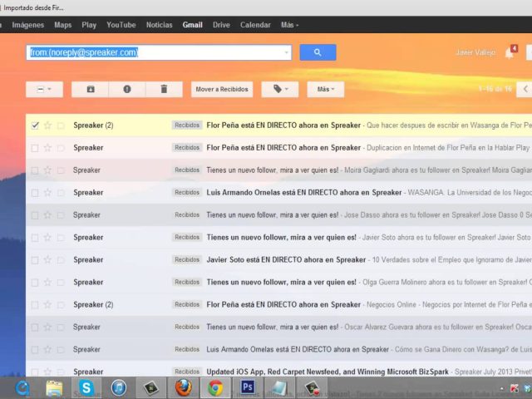Screen dimensions: 532x399
Task: Open the labels tag dropdown
Action: pyautogui.click(x=280, y=89)
